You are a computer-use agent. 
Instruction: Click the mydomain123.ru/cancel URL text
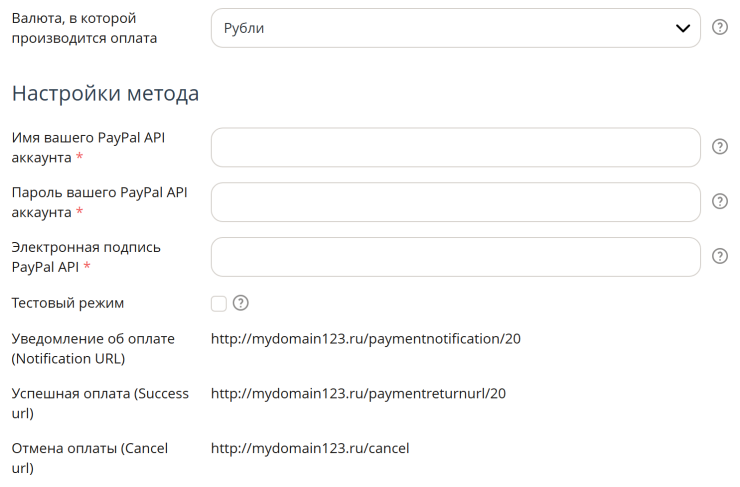click(310, 448)
